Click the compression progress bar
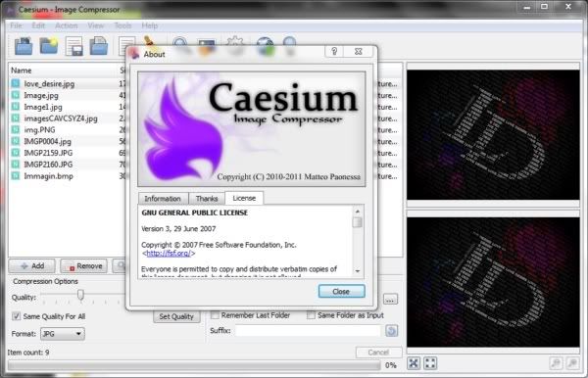 coord(194,365)
